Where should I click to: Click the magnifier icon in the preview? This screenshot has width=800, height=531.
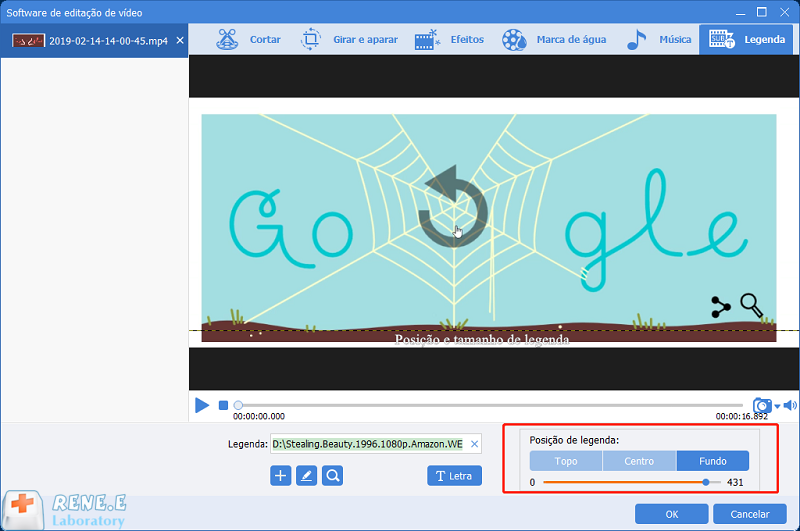click(752, 306)
